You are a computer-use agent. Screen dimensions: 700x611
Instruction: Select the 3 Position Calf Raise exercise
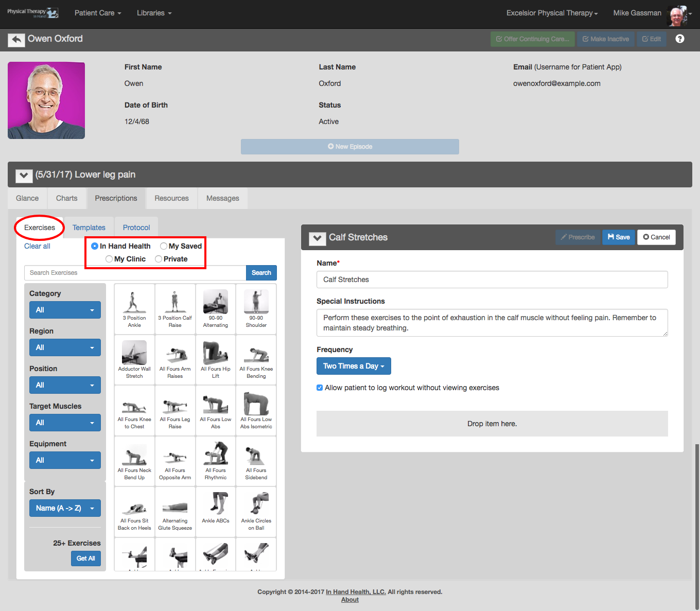[175, 309]
